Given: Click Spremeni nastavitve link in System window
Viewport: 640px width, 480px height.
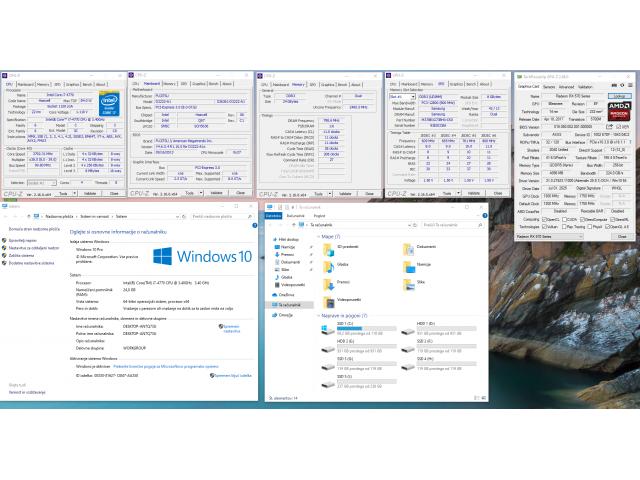Looking at the screenshot, I should tap(231, 329).
